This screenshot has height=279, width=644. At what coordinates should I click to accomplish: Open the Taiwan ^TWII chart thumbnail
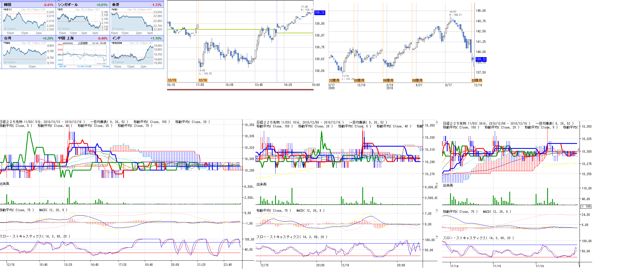tap(25, 55)
